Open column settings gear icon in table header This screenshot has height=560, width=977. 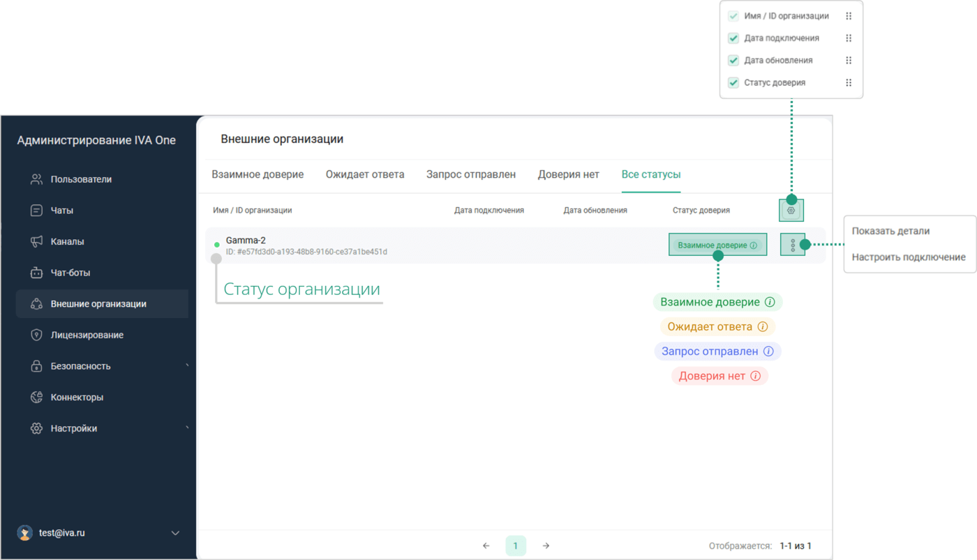click(x=791, y=210)
